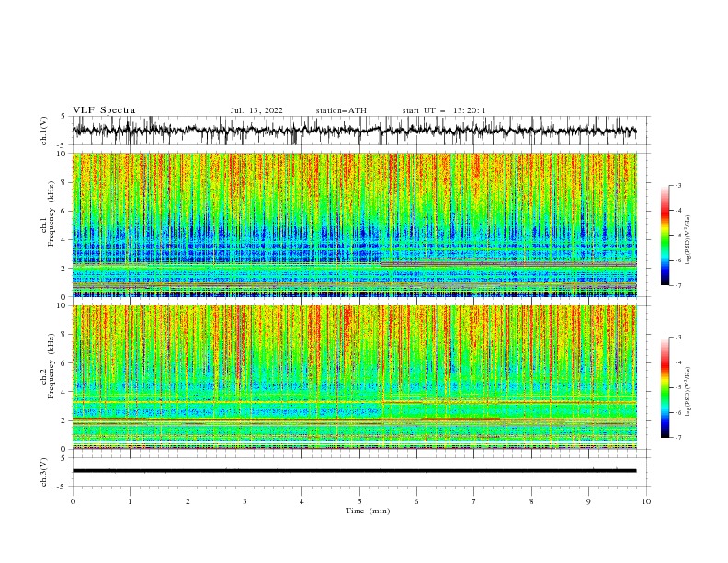Click the lower color bar's "log(PSD)(V²/Hz)" label
The image size is (728, 563).
(x=688, y=392)
